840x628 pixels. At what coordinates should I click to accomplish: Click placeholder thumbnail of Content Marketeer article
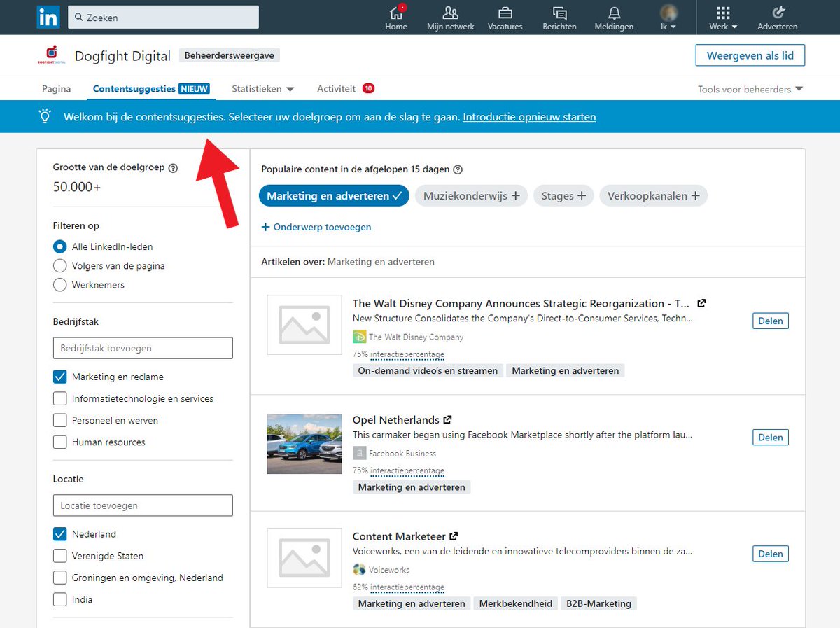pyautogui.click(x=304, y=557)
